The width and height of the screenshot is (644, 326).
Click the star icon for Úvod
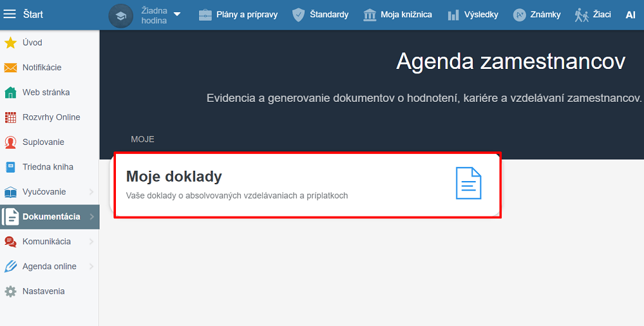coord(10,43)
